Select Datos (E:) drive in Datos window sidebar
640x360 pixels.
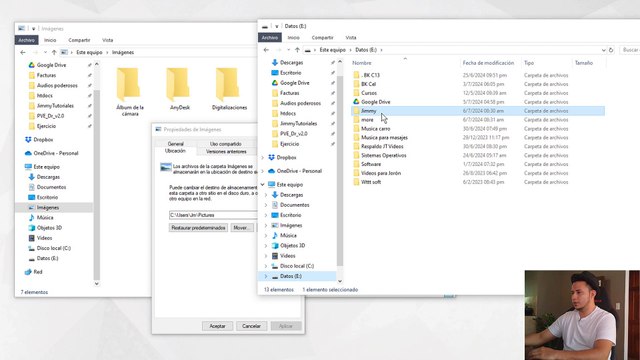[291, 276]
